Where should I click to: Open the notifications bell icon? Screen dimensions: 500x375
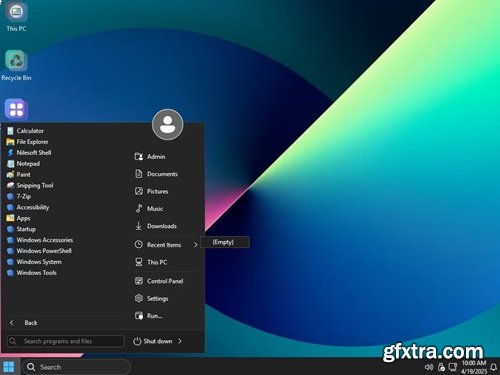[494, 367]
